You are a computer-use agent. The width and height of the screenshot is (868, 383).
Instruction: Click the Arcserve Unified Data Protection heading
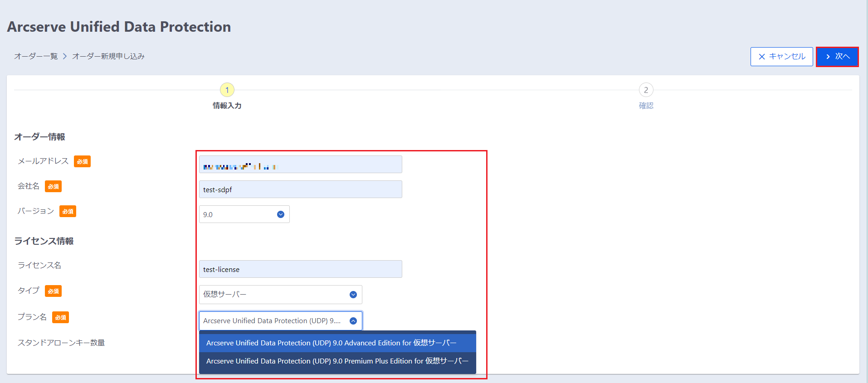pos(119,27)
